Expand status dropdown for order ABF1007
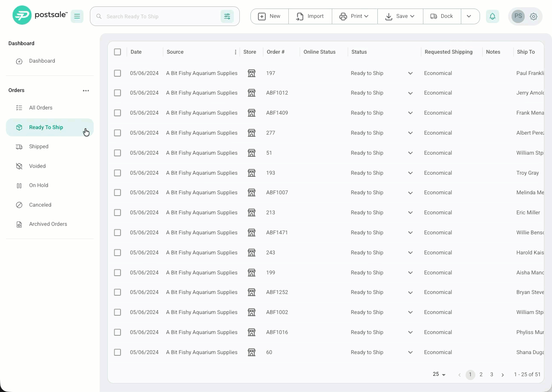The image size is (552, 392). click(x=410, y=193)
